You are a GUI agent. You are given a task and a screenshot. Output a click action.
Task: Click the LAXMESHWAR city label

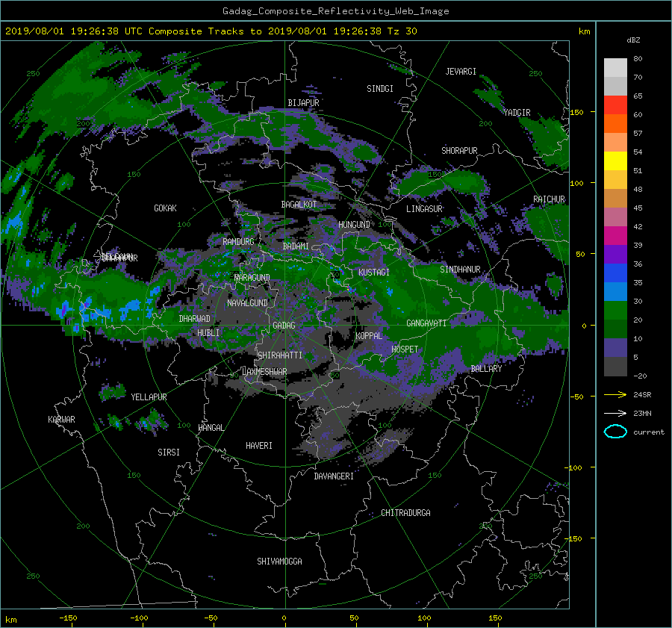(264, 372)
